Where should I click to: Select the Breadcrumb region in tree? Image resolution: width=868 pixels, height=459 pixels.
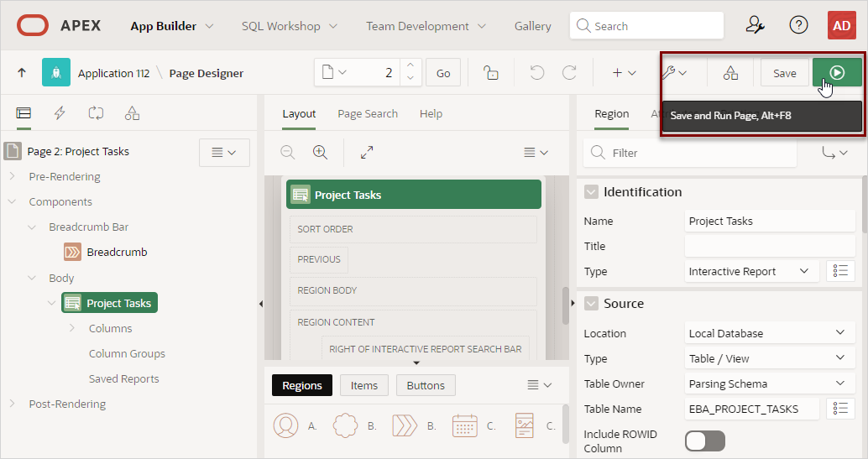click(117, 252)
